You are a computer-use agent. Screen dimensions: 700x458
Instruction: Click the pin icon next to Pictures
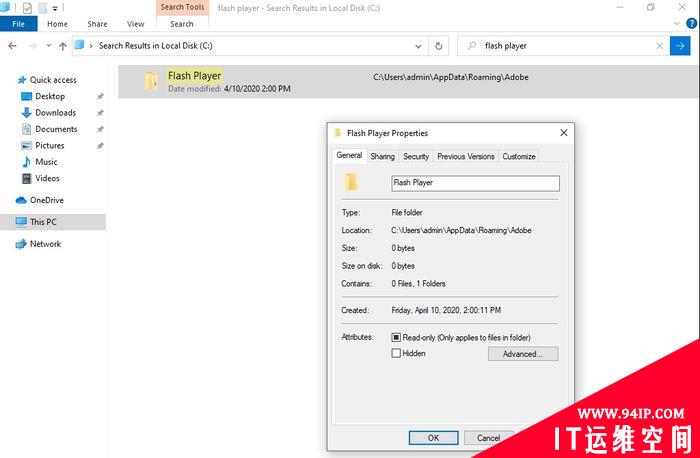[100, 146]
